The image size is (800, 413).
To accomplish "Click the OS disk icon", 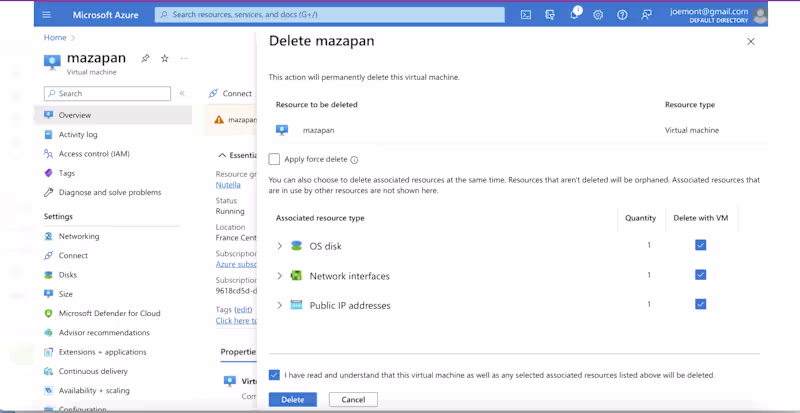I will point(296,246).
